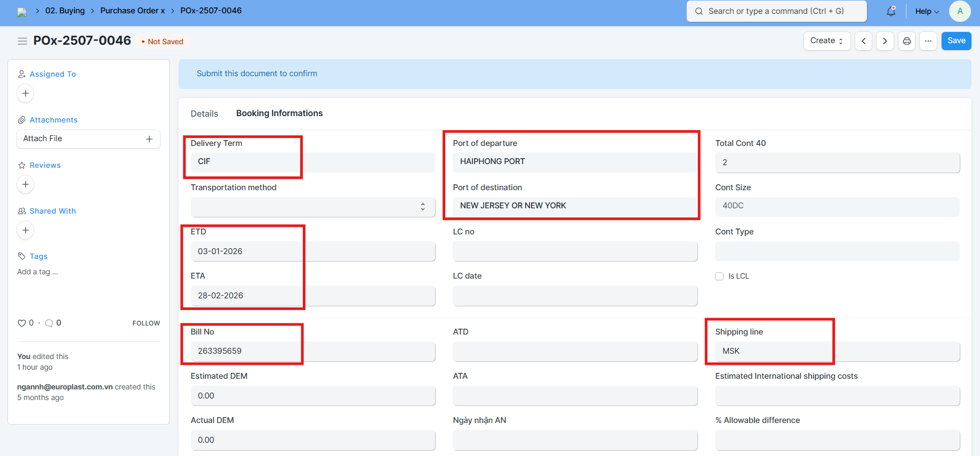Click the notification bell icon
This screenshot has width=980, height=456.
click(891, 11)
